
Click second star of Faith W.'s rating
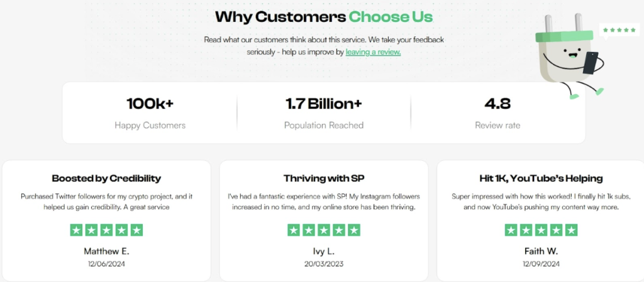[526, 230]
